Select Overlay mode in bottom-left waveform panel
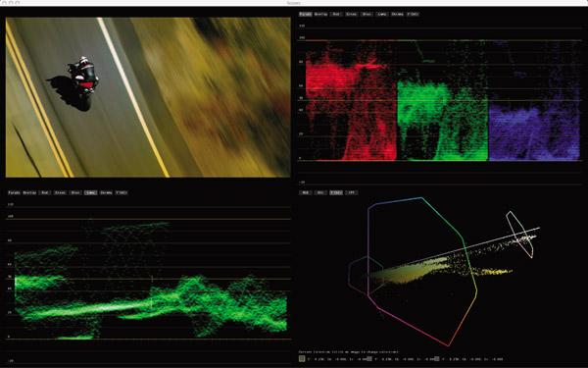 tap(29, 192)
